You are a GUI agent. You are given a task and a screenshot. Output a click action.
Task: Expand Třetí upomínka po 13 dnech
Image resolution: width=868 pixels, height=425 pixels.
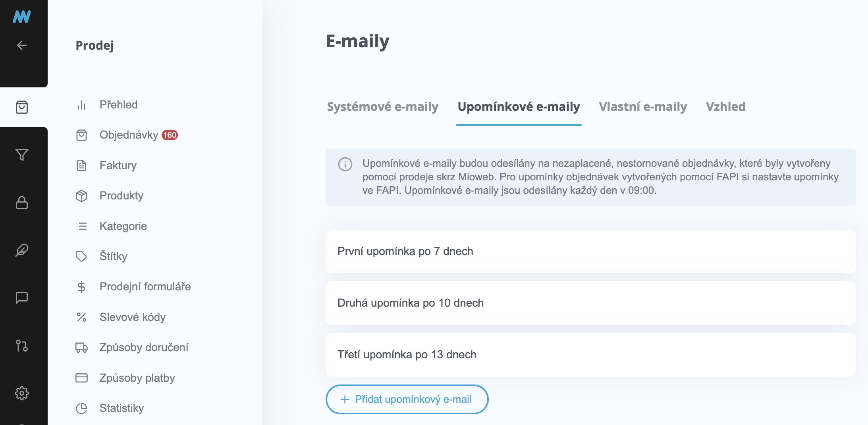[x=590, y=355]
